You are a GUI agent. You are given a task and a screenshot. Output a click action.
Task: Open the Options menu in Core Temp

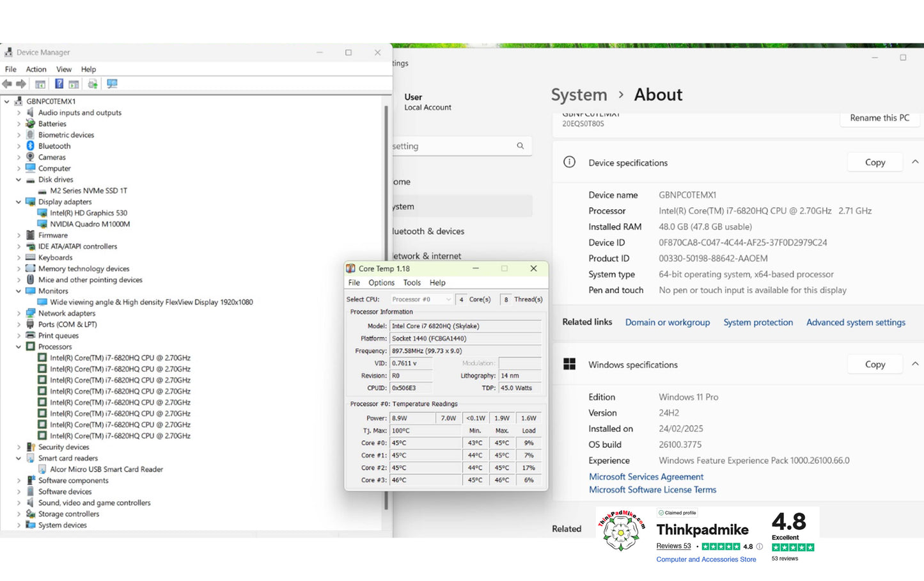(381, 283)
